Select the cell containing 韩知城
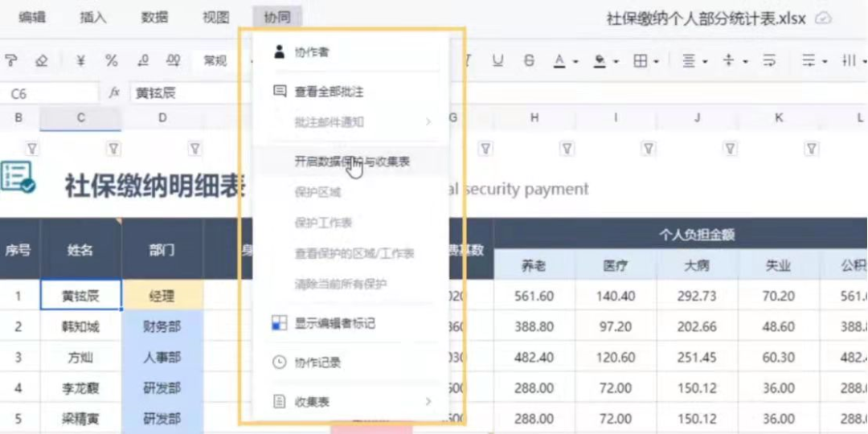Image resolution: width=868 pixels, height=434 pixels. click(81, 326)
